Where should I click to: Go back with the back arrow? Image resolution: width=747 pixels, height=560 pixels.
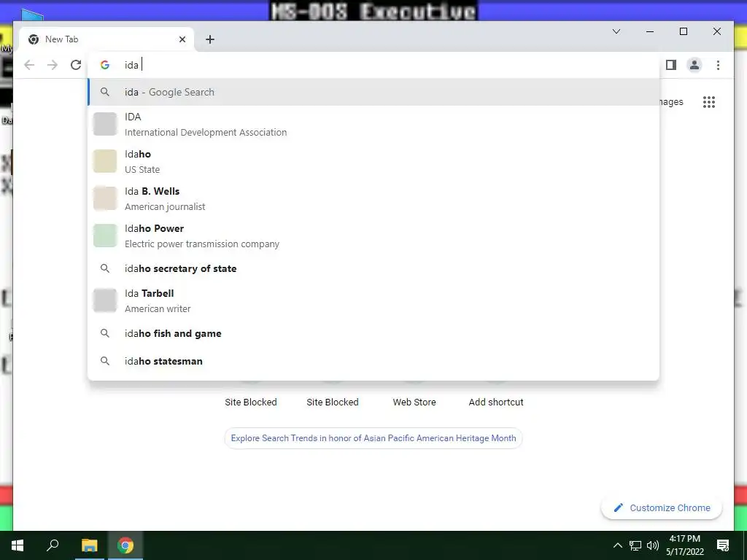pos(29,65)
